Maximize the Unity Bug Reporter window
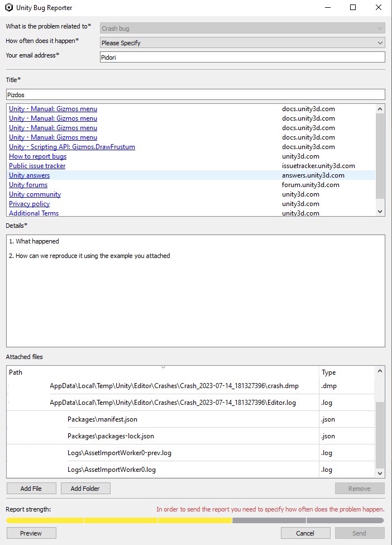Screen dimensions: 392x545 (353, 7)
